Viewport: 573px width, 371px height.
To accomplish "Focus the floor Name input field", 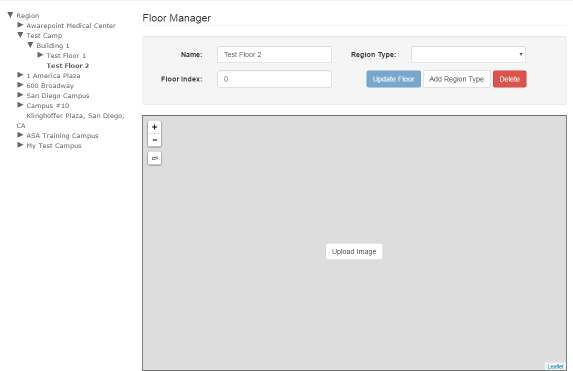I will pos(274,54).
